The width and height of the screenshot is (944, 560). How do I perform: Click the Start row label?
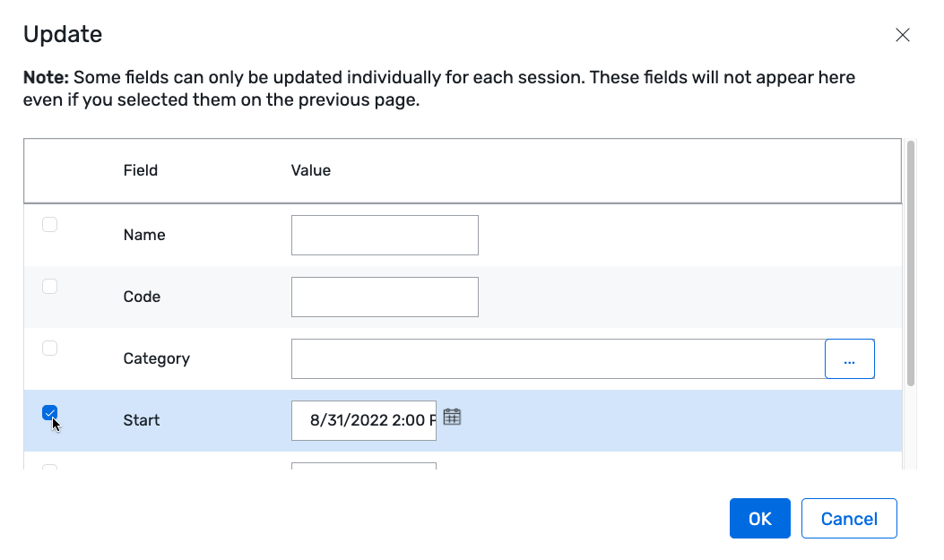(142, 420)
